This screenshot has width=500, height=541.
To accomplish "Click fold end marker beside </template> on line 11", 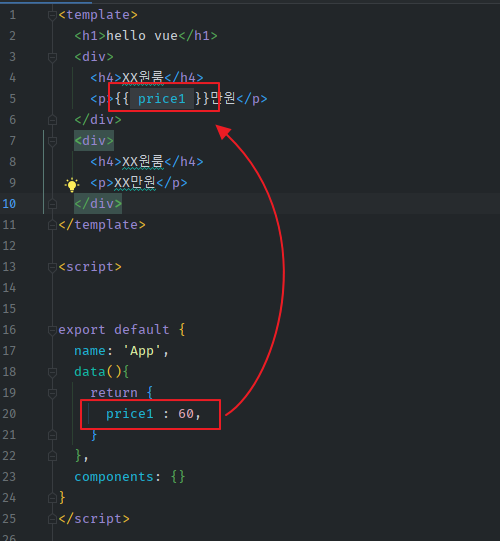I will coord(52,225).
